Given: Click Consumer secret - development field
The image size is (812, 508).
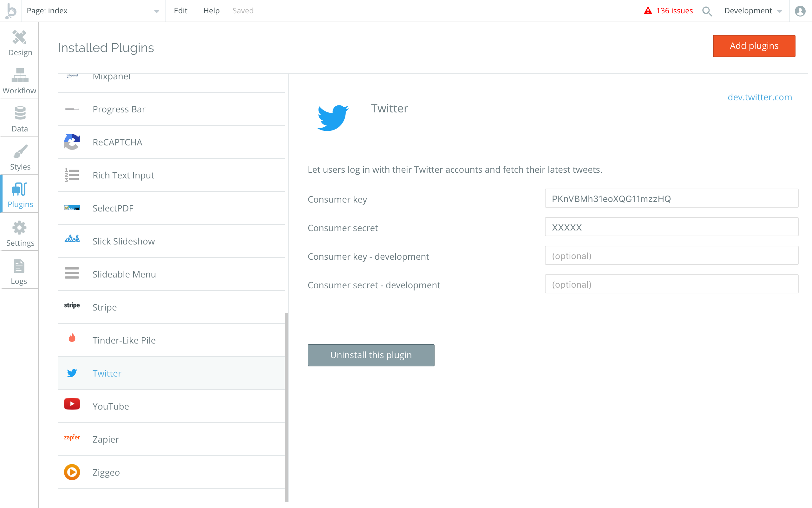Looking at the screenshot, I should coord(671,284).
